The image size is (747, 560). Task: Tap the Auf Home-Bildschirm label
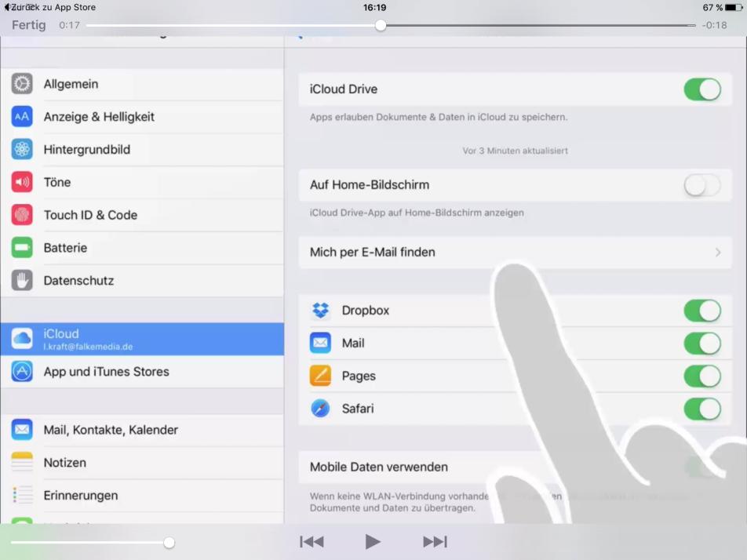pyautogui.click(x=370, y=185)
